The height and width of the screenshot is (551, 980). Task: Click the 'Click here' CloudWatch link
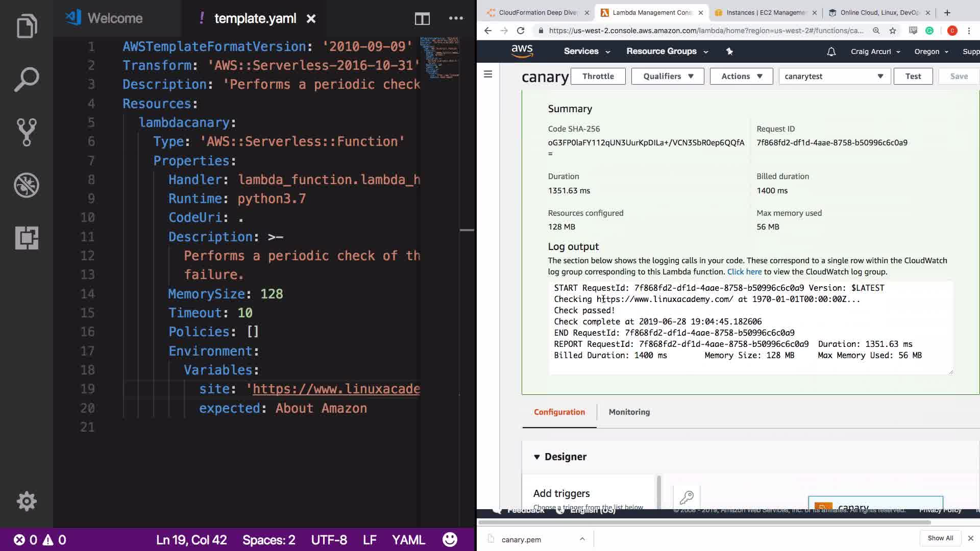pos(744,272)
